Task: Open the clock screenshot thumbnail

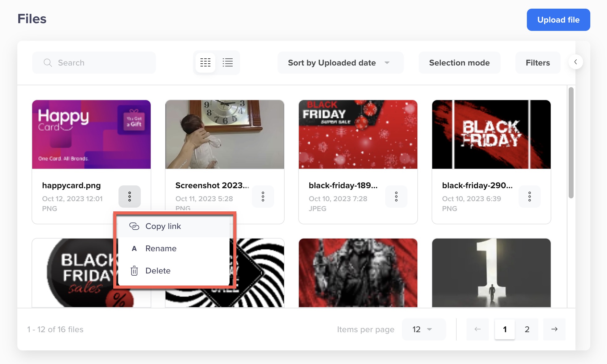Action: (x=225, y=134)
